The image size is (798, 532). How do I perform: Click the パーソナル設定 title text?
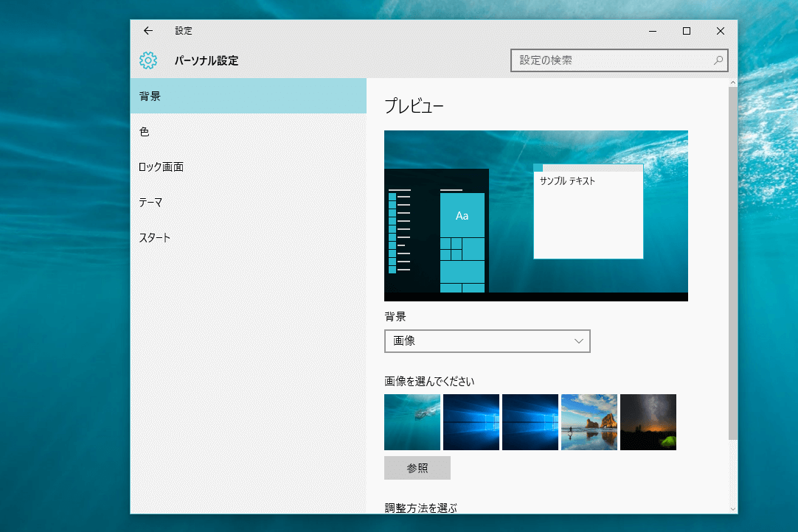[207, 60]
